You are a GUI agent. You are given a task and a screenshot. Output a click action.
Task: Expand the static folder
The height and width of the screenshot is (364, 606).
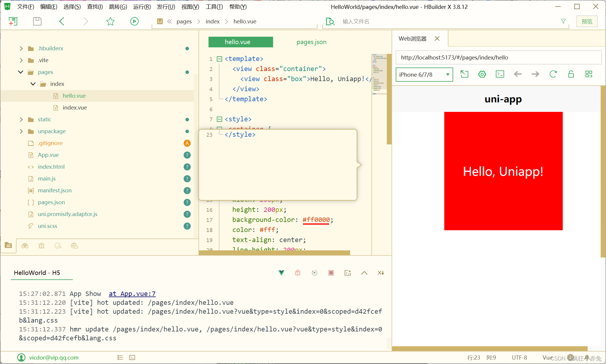tap(21, 119)
